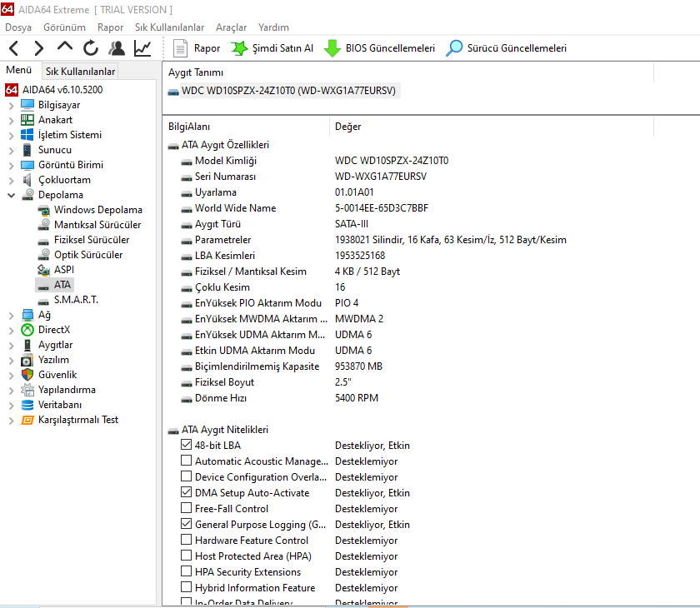Select Fiziksel Sürücüler in the tree

click(92, 240)
